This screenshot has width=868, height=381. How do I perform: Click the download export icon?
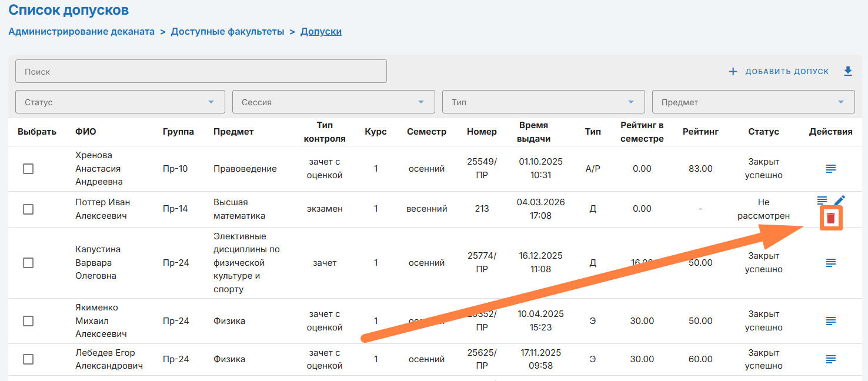(847, 71)
